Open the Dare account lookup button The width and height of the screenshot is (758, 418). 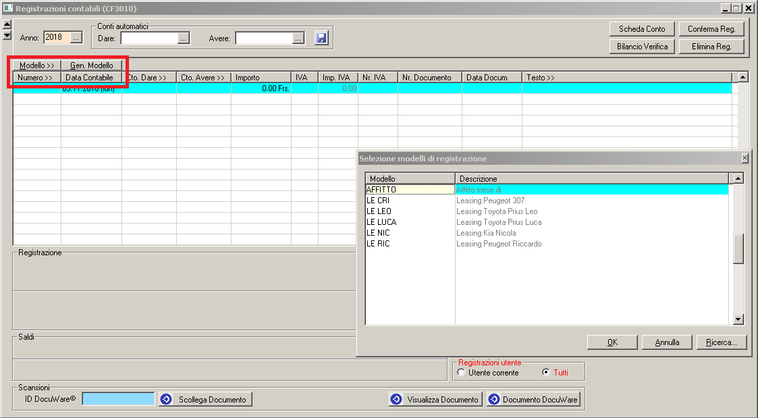183,39
